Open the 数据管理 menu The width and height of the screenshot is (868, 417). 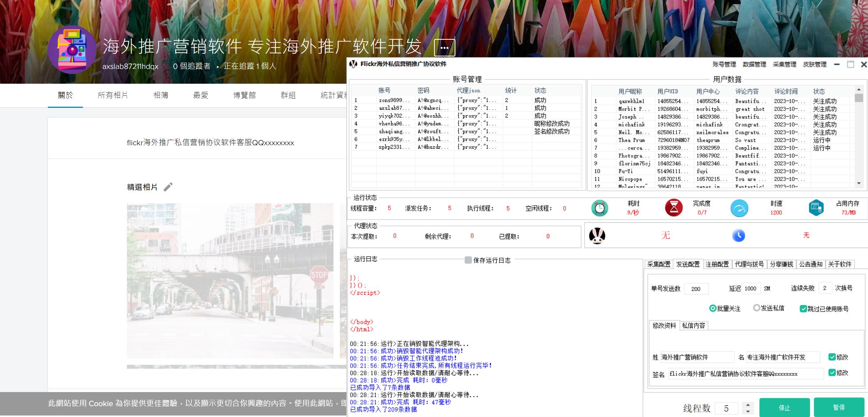tap(754, 64)
